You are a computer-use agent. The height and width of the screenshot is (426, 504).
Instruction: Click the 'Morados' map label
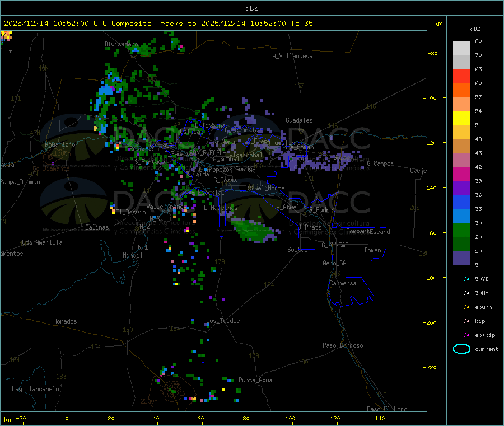point(66,321)
